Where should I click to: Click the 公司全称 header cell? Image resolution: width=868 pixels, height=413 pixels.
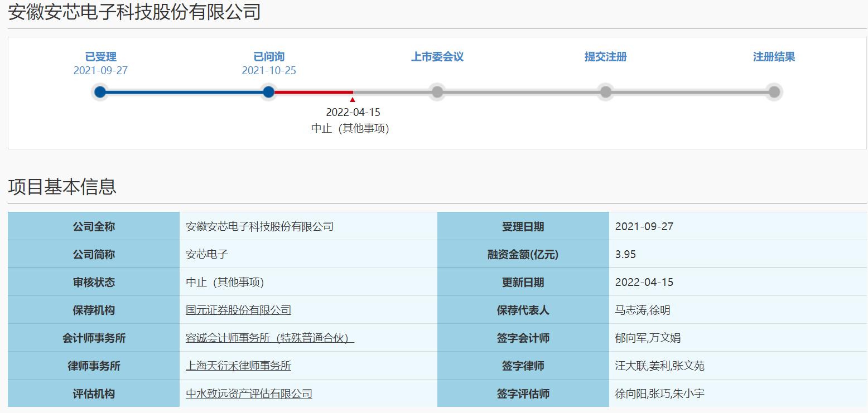[x=94, y=226]
